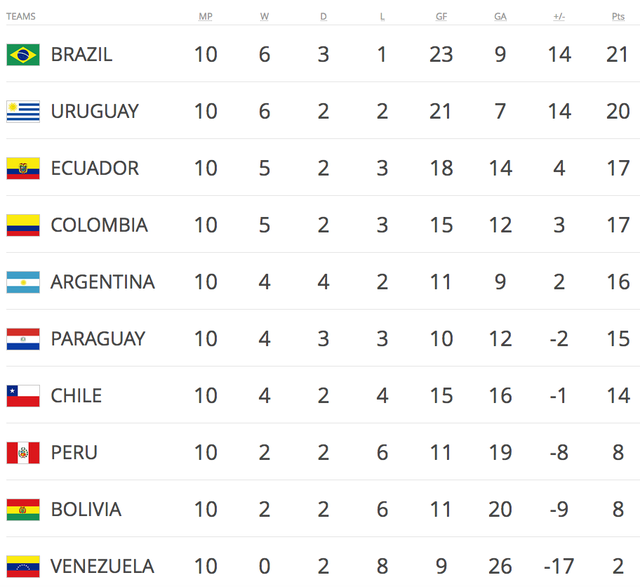Click the Ecuador flag icon

[x=23, y=168]
